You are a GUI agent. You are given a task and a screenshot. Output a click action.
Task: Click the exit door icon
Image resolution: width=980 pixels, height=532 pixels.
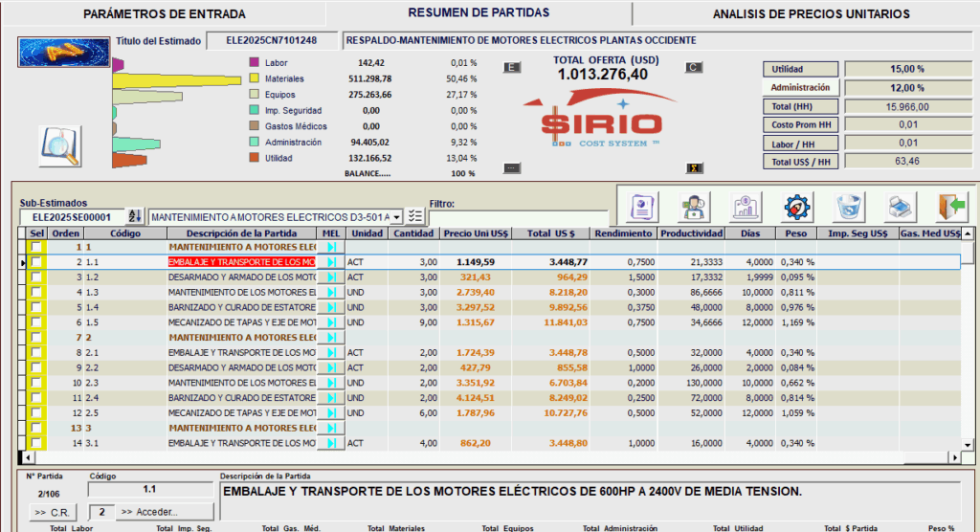(x=952, y=207)
